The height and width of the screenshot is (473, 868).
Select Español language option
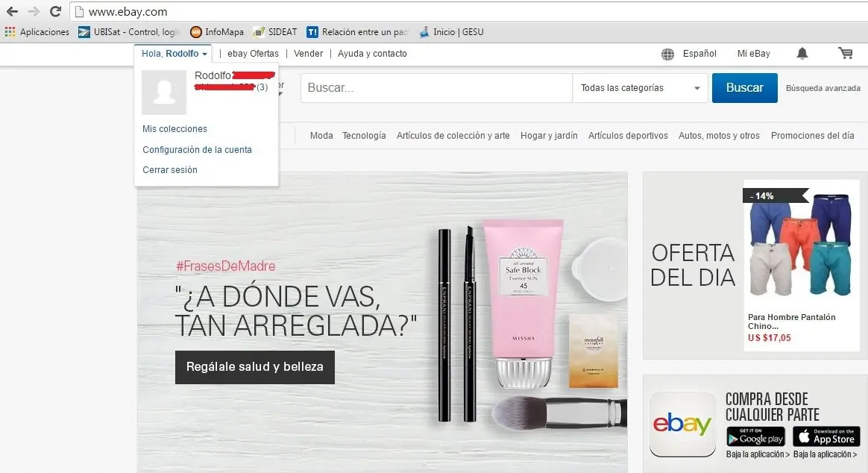point(699,54)
